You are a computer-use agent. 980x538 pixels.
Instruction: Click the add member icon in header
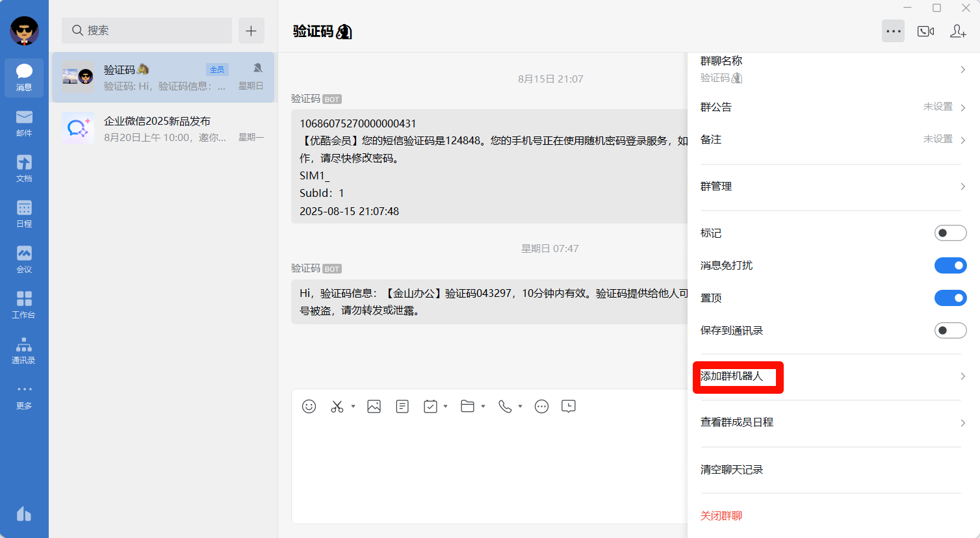[x=958, y=31]
